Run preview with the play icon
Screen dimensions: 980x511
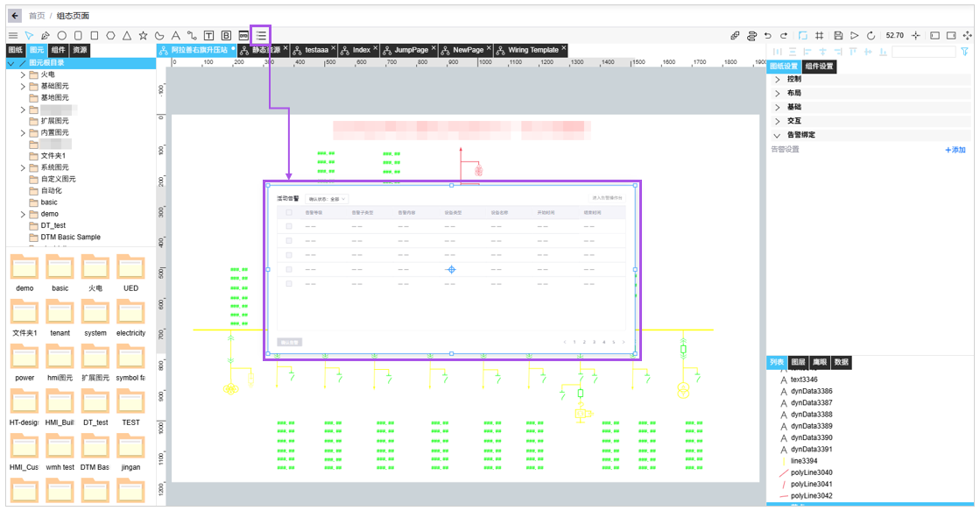pos(855,35)
